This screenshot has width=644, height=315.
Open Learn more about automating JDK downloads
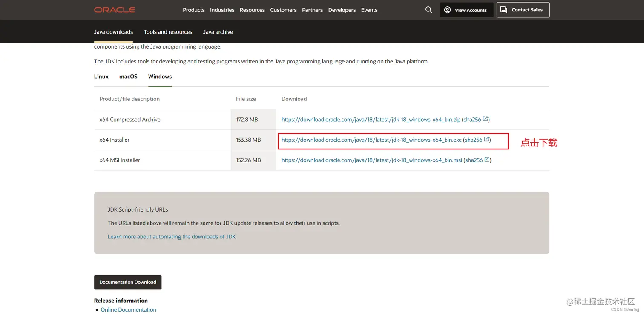pyautogui.click(x=172, y=237)
